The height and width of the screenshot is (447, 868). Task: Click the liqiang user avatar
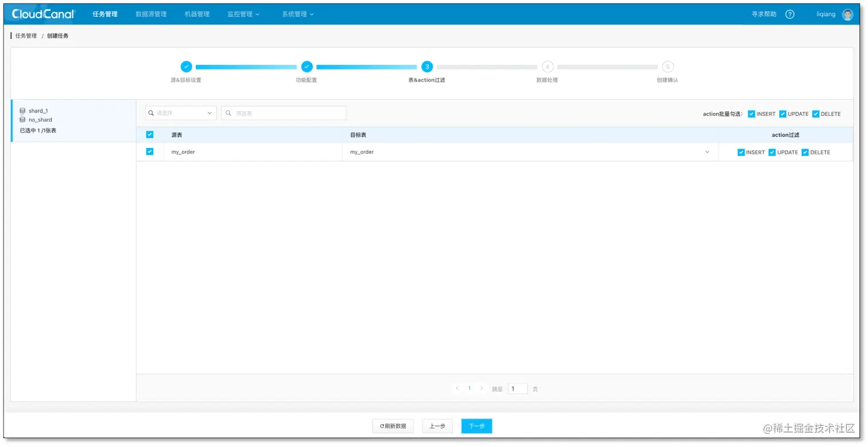click(847, 14)
